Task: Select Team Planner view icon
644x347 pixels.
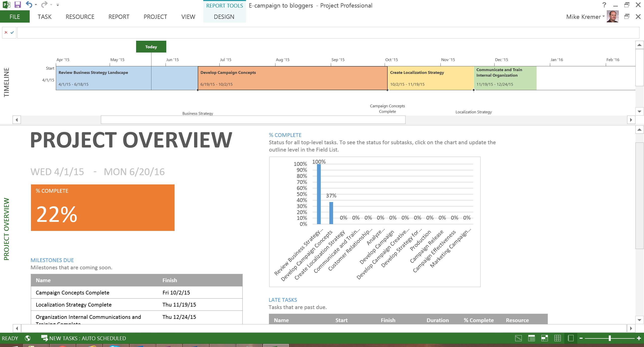Action: 545,338
